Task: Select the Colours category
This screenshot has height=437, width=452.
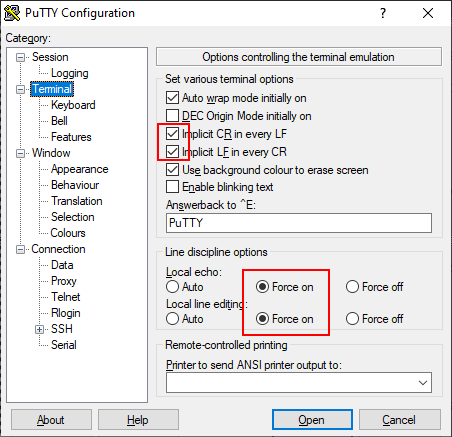Action: click(68, 233)
